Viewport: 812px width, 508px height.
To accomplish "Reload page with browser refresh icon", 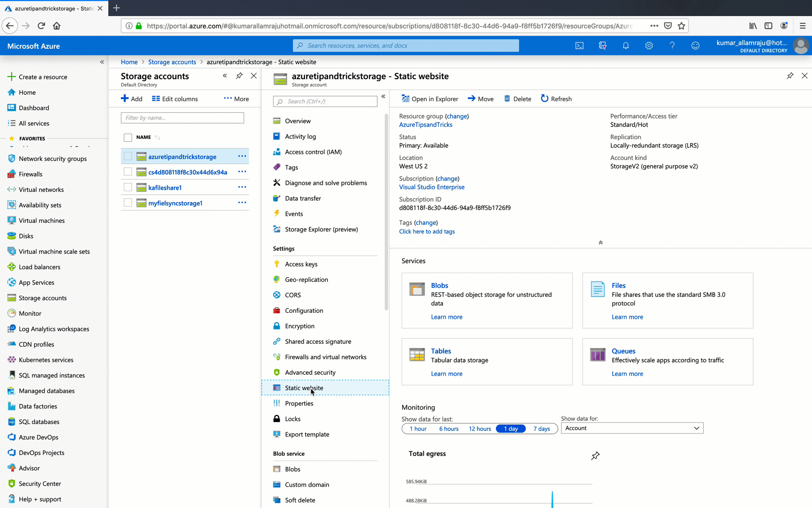I will [41, 26].
